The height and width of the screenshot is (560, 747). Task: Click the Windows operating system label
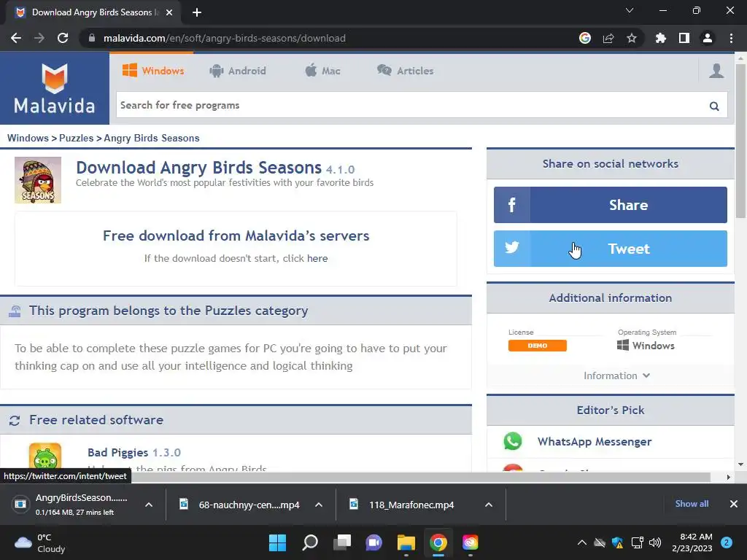(x=646, y=346)
